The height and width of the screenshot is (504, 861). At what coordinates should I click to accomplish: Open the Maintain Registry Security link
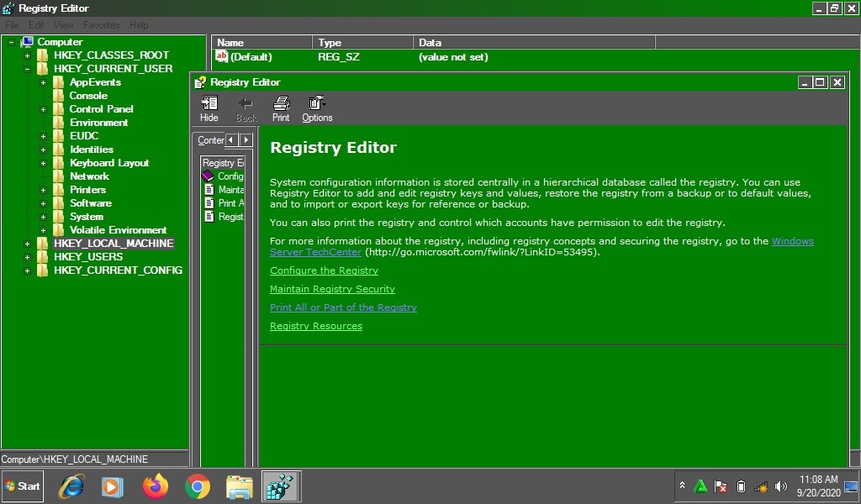pyautogui.click(x=332, y=289)
